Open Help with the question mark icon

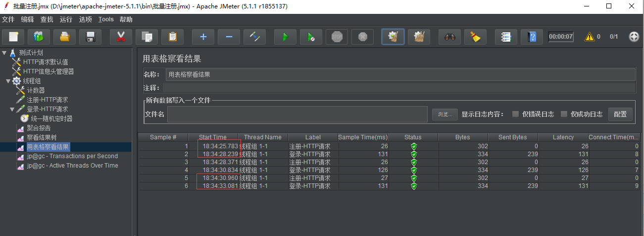[532, 37]
